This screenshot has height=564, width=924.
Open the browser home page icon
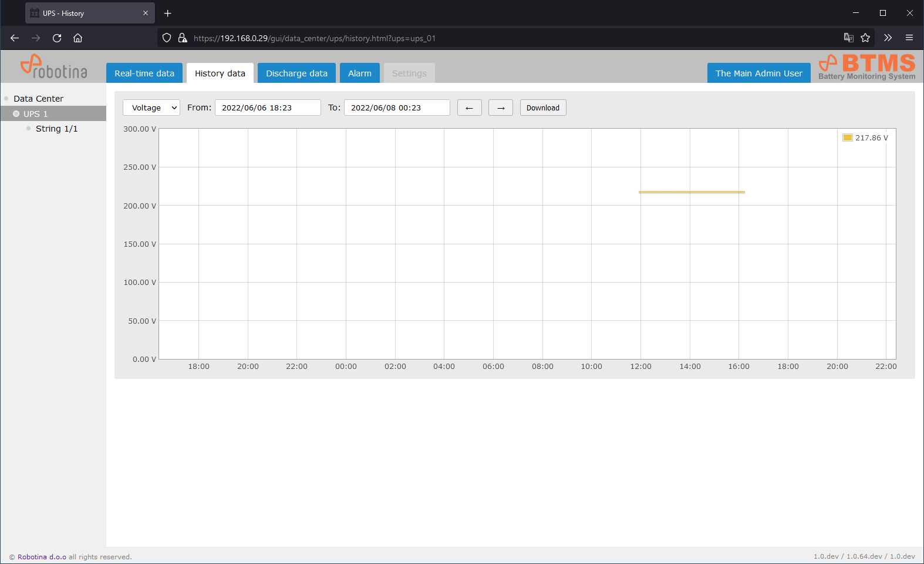click(77, 38)
